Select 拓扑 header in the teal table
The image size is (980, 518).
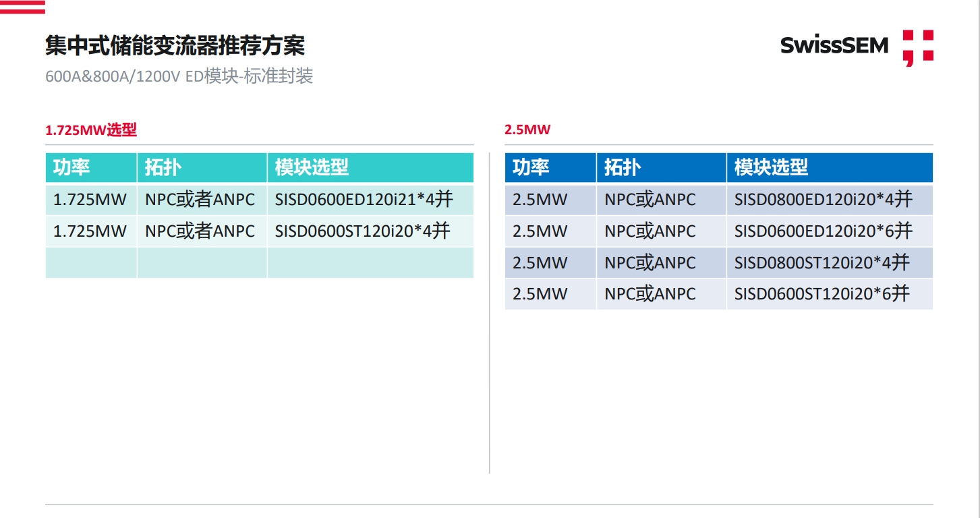pyautogui.click(x=163, y=167)
